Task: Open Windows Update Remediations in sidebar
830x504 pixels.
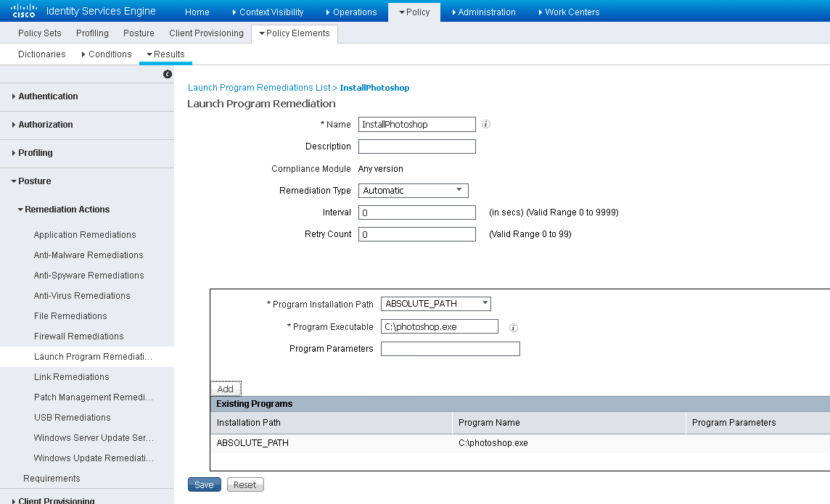Action: pyautogui.click(x=94, y=458)
